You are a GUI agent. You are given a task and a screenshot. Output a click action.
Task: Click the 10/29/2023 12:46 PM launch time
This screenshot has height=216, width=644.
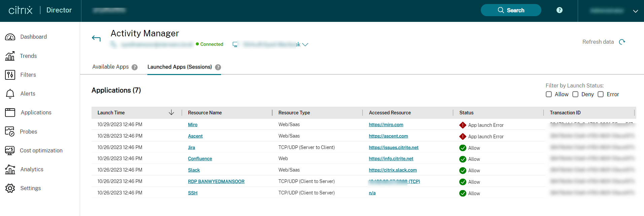(120, 124)
